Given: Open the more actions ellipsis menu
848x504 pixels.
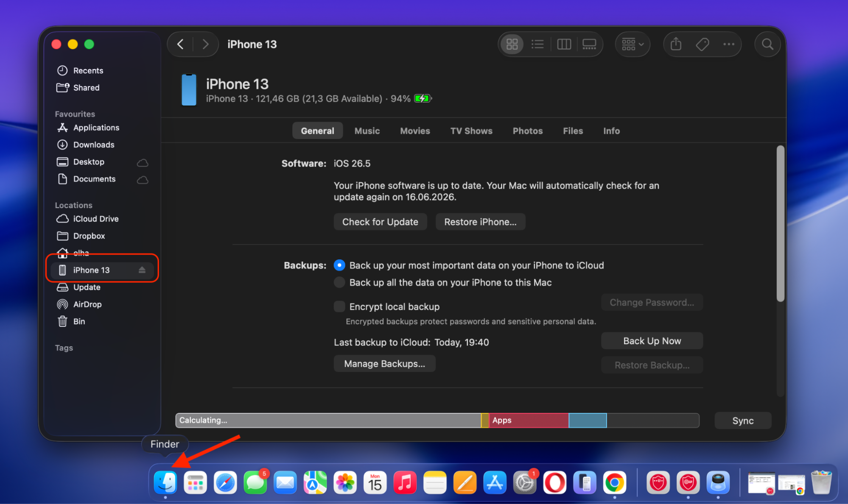Looking at the screenshot, I should point(729,44).
